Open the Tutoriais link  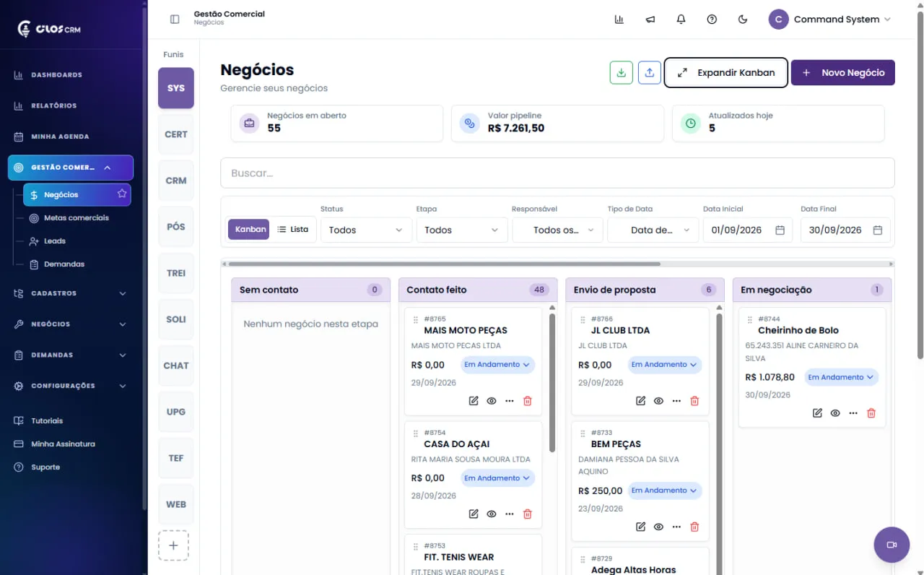[47, 420]
